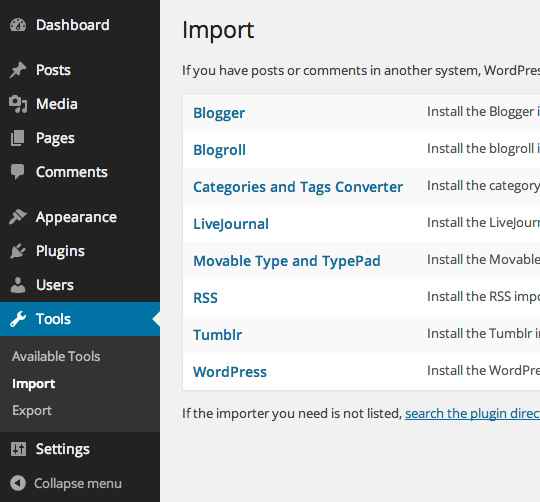Image resolution: width=540 pixels, height=502 pixels.
Task: Open the Settings menu label
Action: tap(63, 450)
